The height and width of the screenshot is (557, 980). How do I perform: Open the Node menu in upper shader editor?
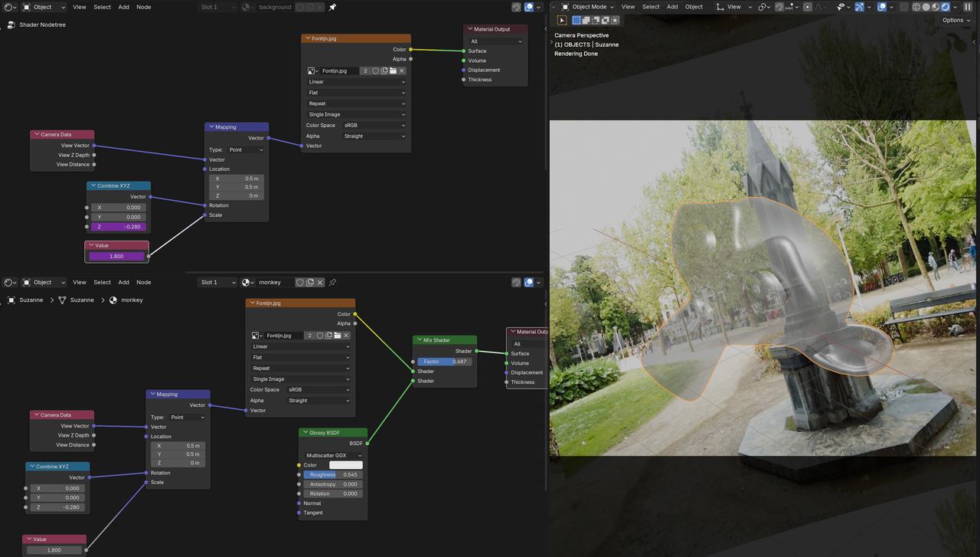pos(143,7)
